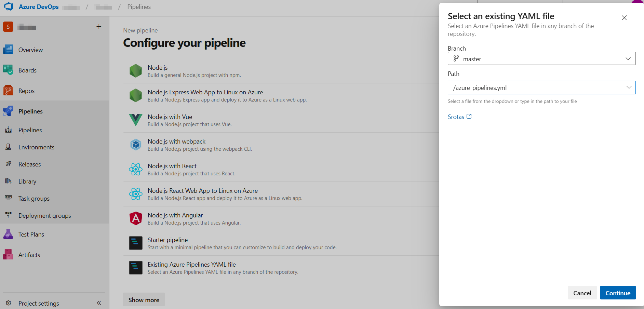Open Project settings
The width and height of the screenshot is (644, 309).
pyautogui.click(x=39, y=303)
